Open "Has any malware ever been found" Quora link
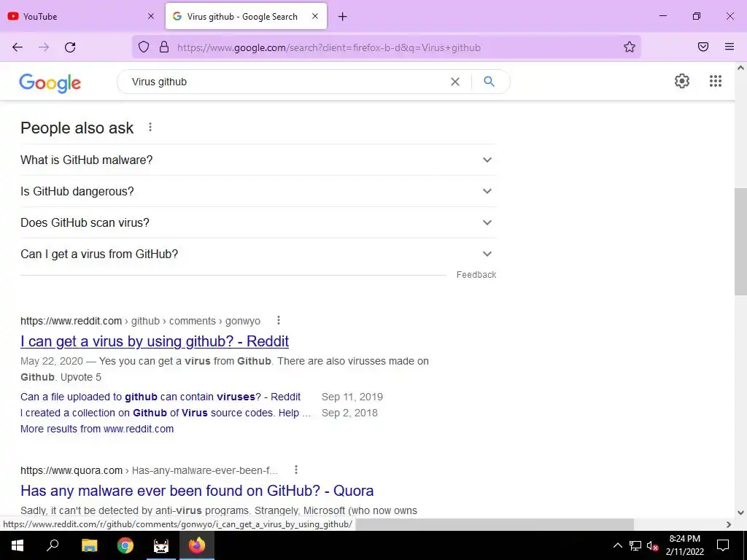 [x=197, y=491]
